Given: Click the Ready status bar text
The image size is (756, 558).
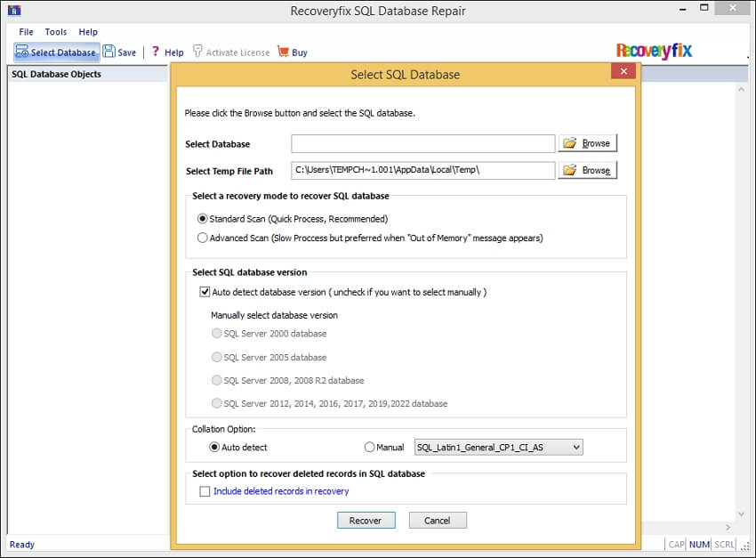Looking at the screenshot, I should 22,545.
